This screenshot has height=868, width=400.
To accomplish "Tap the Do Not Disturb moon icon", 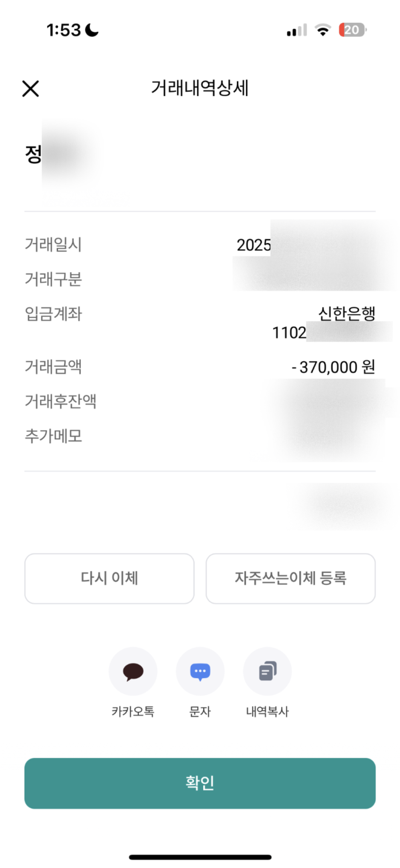I will click(x=92, y=30).
